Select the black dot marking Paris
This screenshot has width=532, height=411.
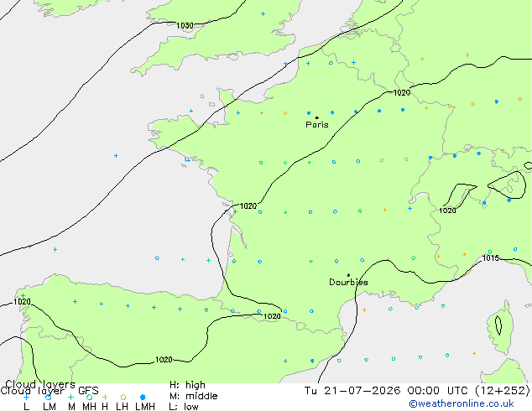point(317,117)
